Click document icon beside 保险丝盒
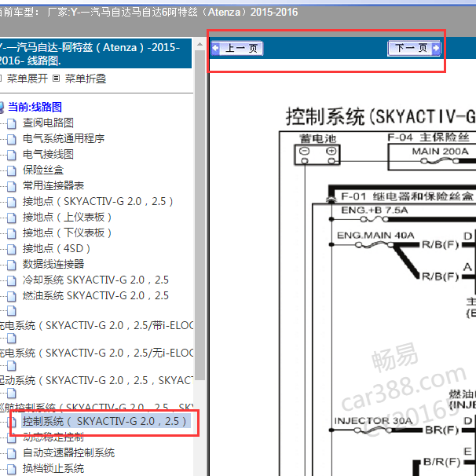This screenshot has width=476, height=476. coord(12,170)
